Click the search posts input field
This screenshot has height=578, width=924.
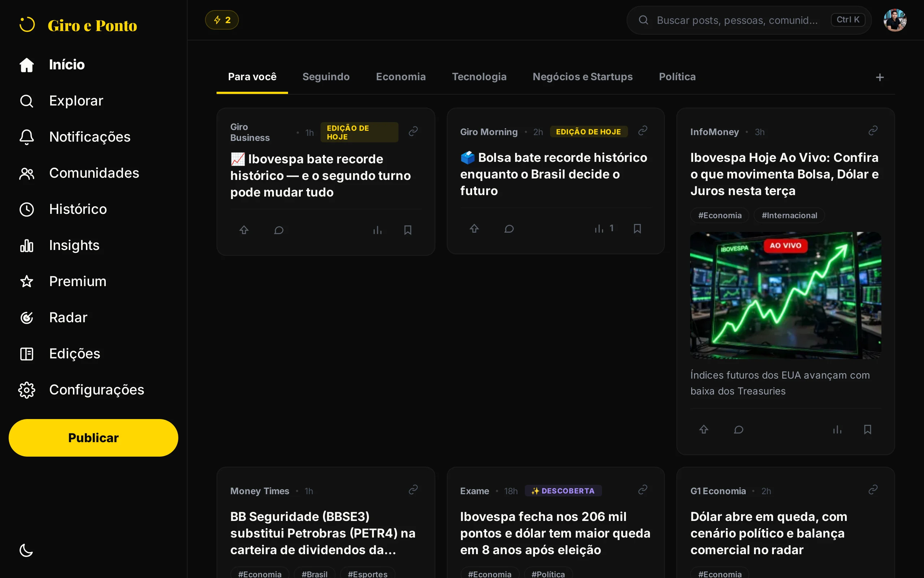(x=749, y=20)
